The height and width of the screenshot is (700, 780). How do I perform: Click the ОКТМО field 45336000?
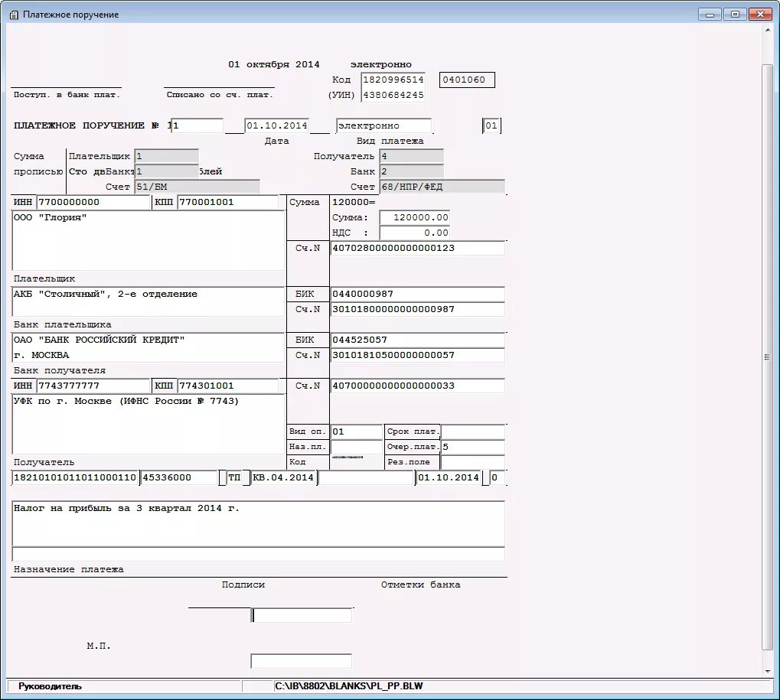click(x=180, y=478)
